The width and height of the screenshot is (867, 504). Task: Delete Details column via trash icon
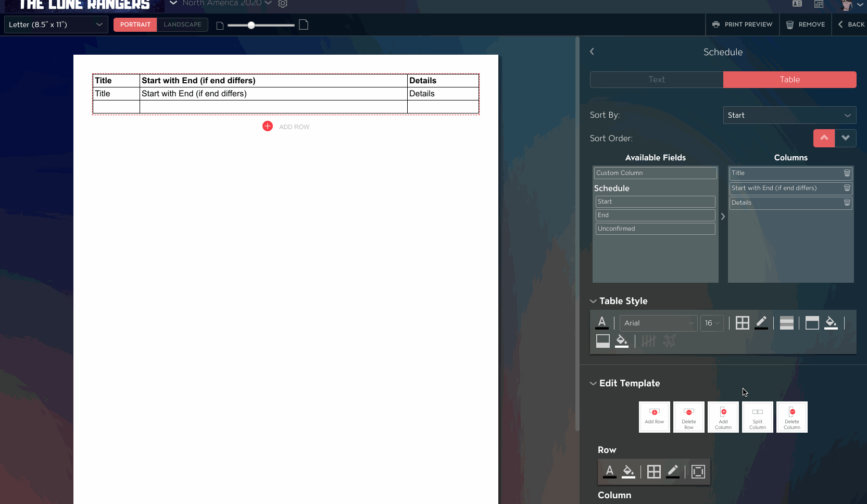coord(847,203)
